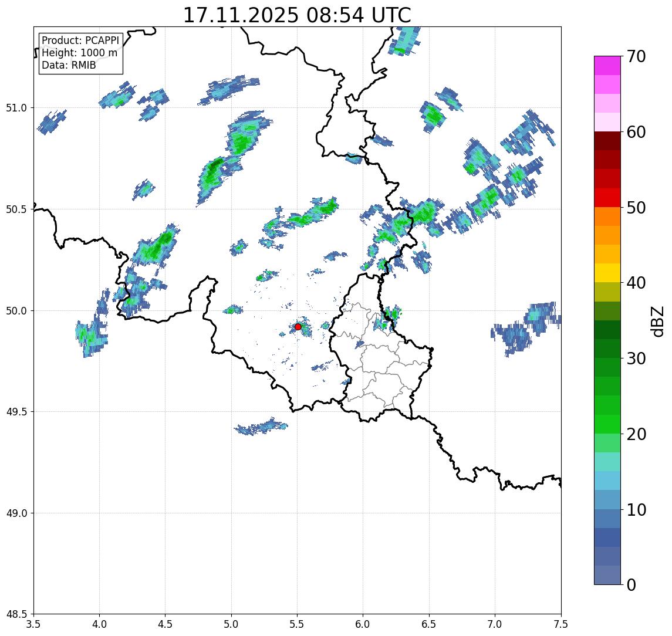Click the 'dBZ' colorbar label
The image size is (672, 636).
point(657,321)
